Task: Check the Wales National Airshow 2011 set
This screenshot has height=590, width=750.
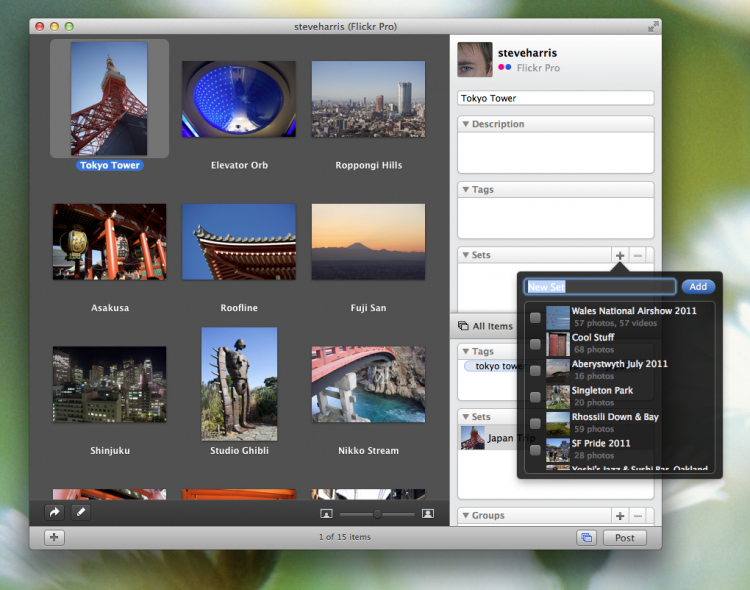Action: click(535, 318)
